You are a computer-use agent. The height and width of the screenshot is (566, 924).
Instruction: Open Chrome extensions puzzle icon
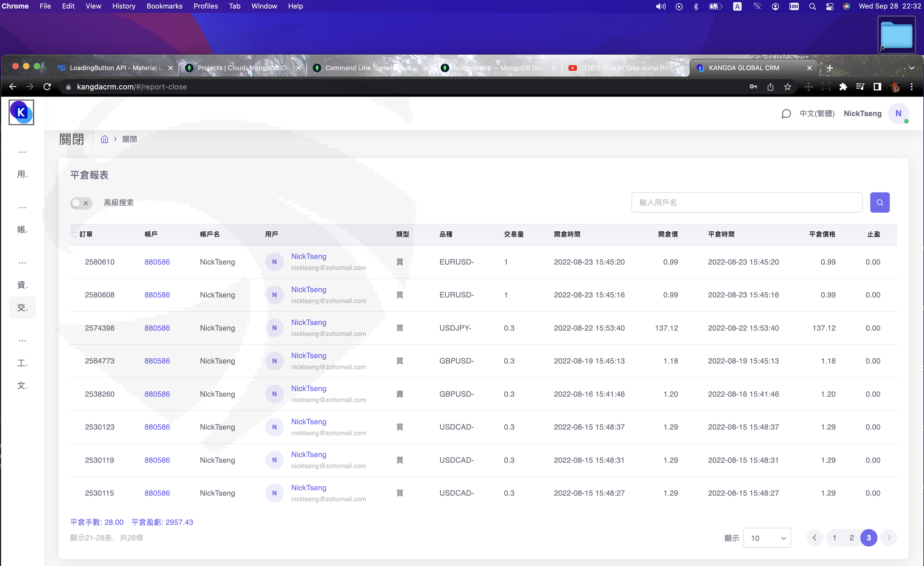[843, 87]
